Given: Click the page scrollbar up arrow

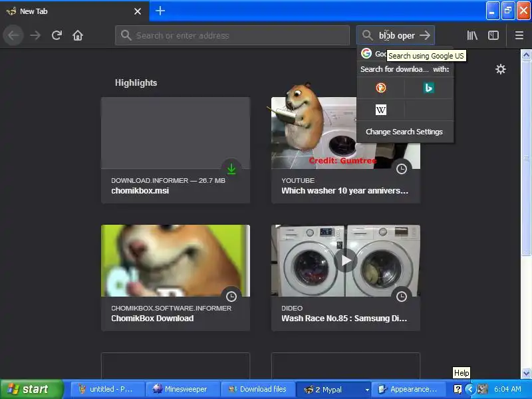Looking at the screenshot, I should 526,55.
